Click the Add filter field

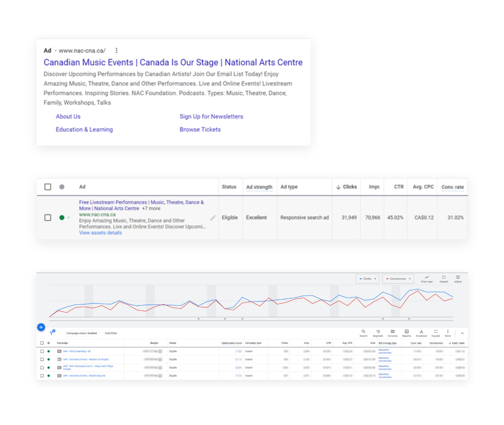coord(111,333)
